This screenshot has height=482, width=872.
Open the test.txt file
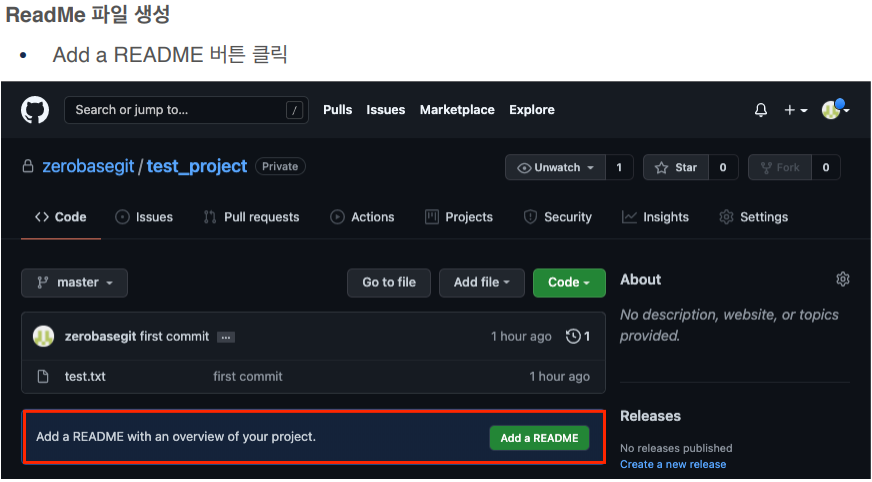pos(85,376)
